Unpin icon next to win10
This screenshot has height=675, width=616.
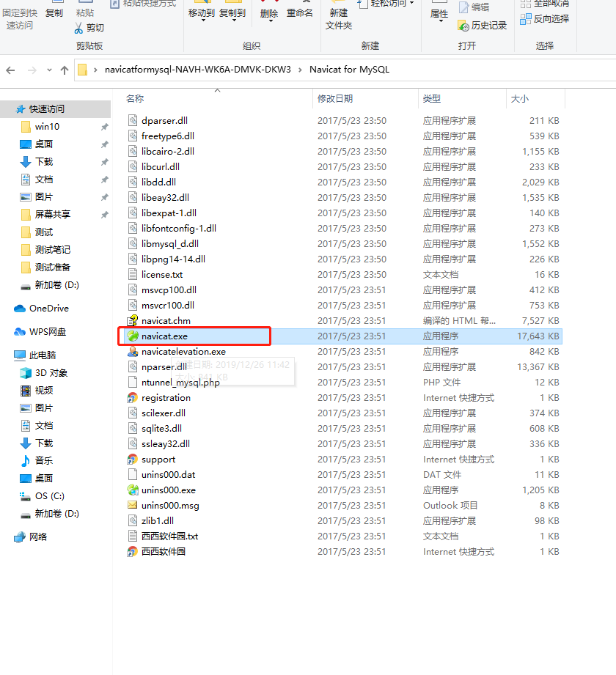click(x=105, y=127)
